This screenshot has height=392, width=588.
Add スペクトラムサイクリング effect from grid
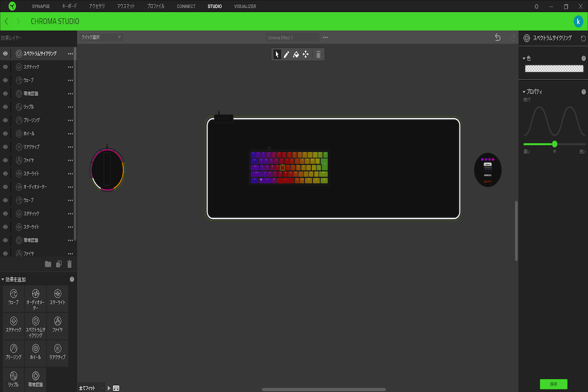click(x=35, y=326)
